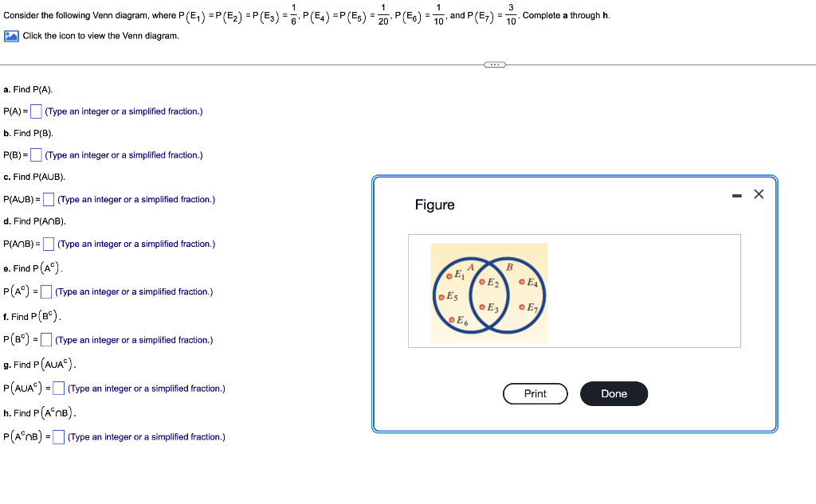Click the answer box for P(A)
The image size is (816, 504).
click(36, 111)
